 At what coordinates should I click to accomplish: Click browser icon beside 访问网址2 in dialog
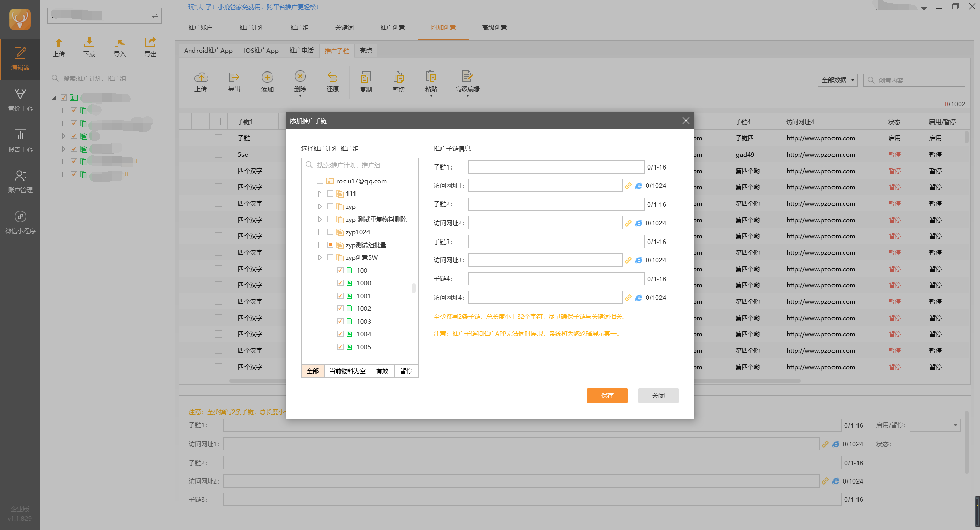click(639, 223)
